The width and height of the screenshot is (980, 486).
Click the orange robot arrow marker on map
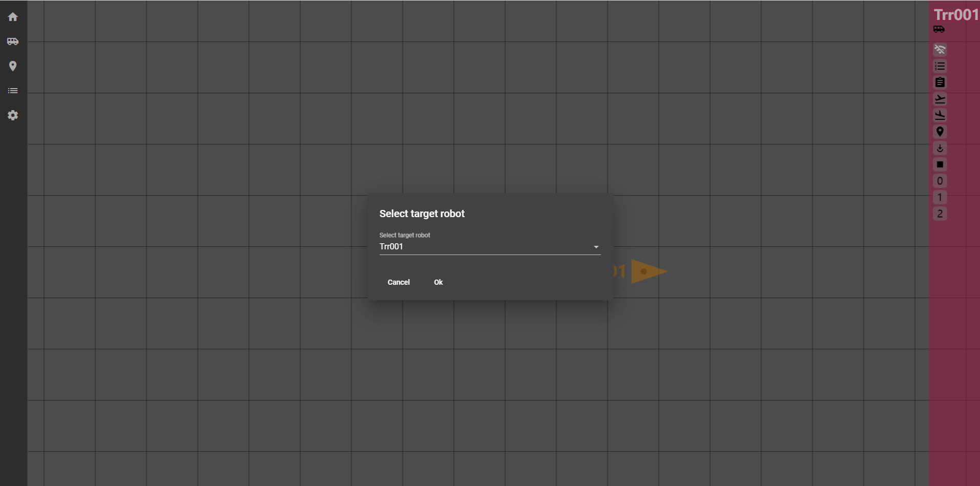(x=649, y=271)
